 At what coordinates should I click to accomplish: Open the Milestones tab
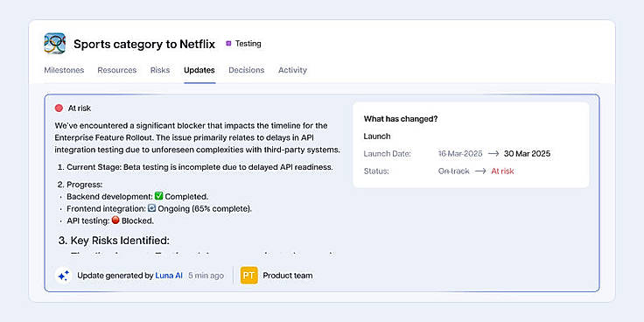pos(64,70)
